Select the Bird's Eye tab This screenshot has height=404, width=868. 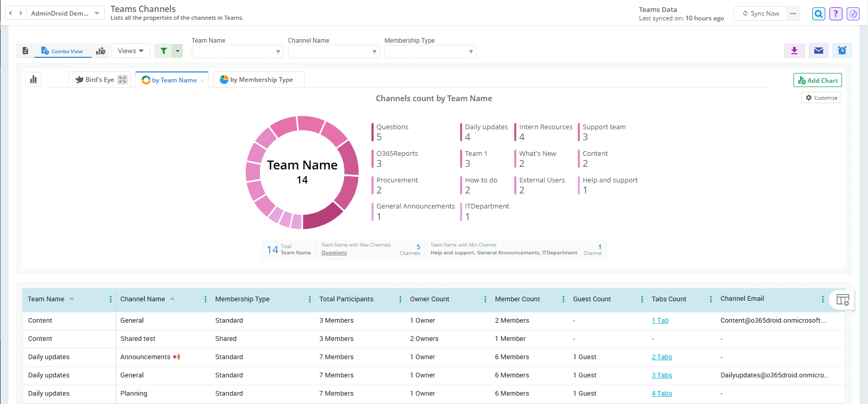[95, 80]
